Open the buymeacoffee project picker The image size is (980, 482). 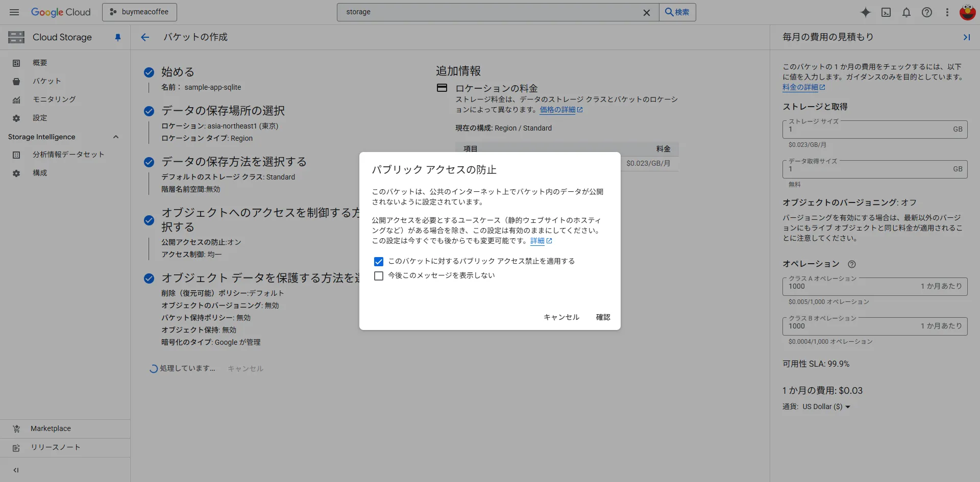coord(139,12)
